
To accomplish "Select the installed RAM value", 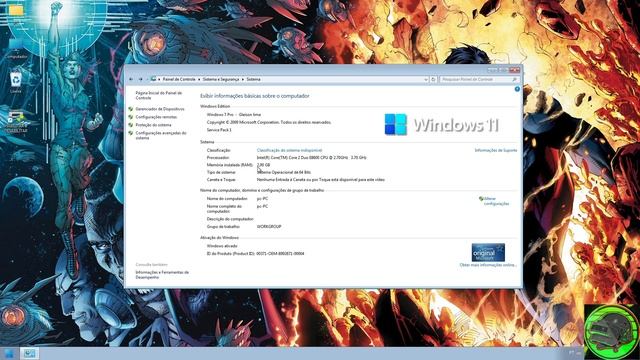I will point(264,165).
